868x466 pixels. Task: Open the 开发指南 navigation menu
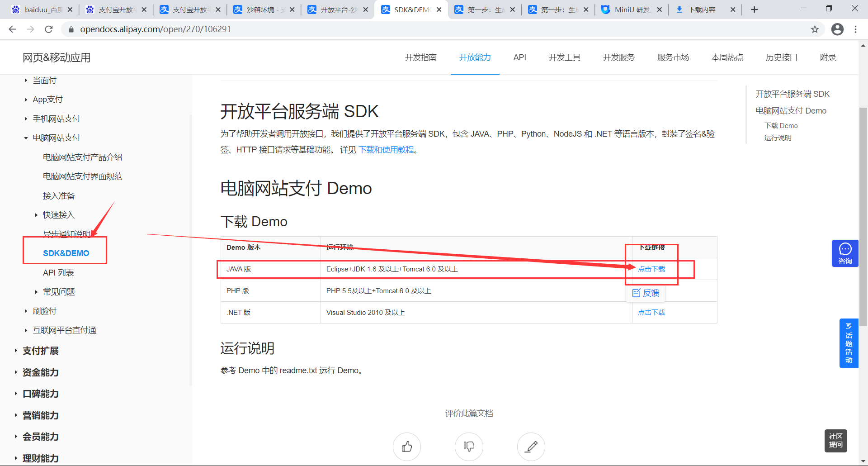tap(421, 57)
